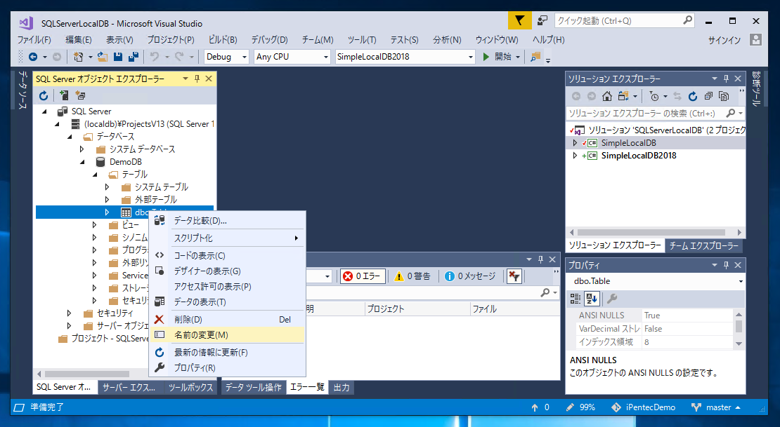Image resolution: width=780 pixels, height=427 pixels.
Task: Click the Add New Group icon in SQL explorer
Action: tap(80, 95)
